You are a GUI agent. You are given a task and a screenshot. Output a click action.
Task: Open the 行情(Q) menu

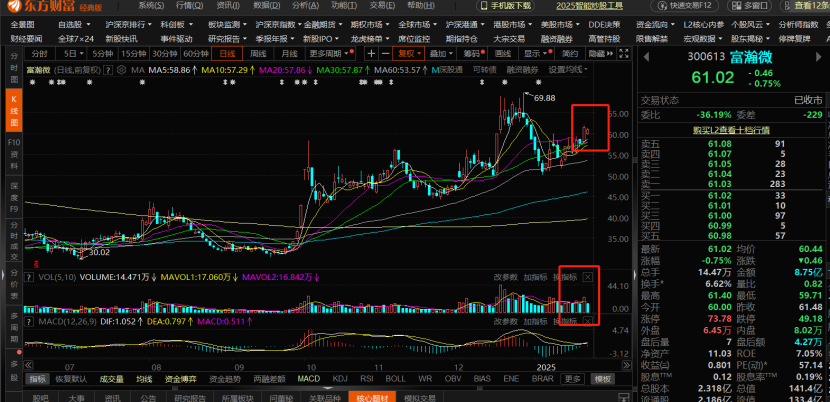click(x=190, y=5)
